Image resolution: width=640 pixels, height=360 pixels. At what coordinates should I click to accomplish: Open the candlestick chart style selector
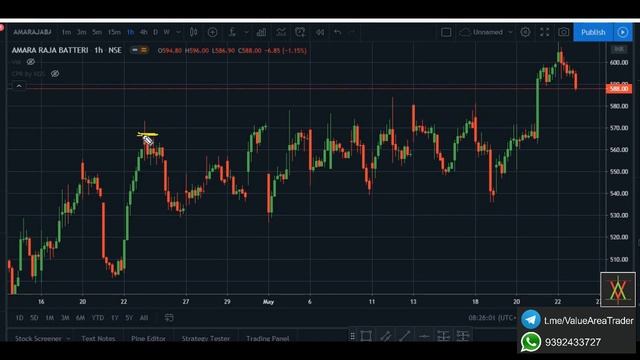pyautogui.click(x=193, y=32)
